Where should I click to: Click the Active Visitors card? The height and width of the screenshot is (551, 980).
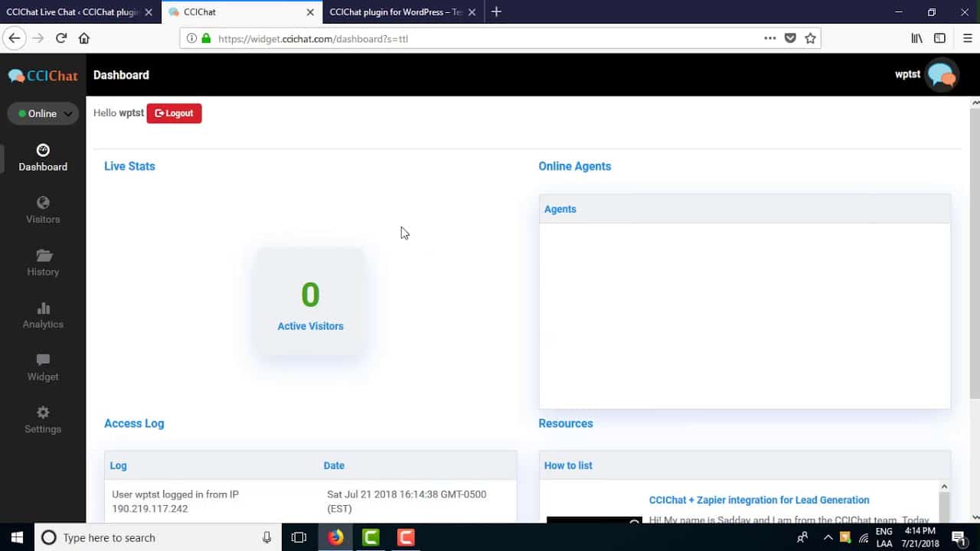tap(310, 302)
